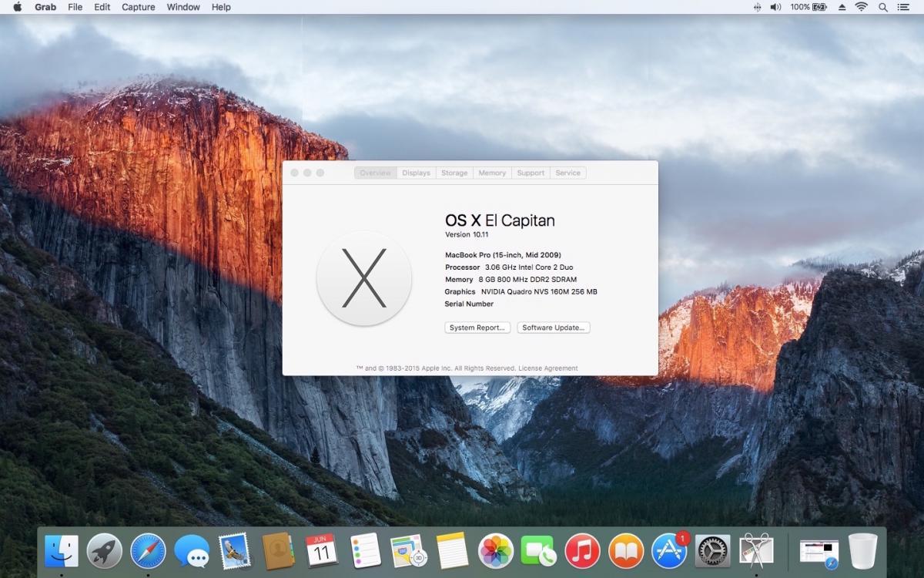Click the OS X El Capitan title

500,220
